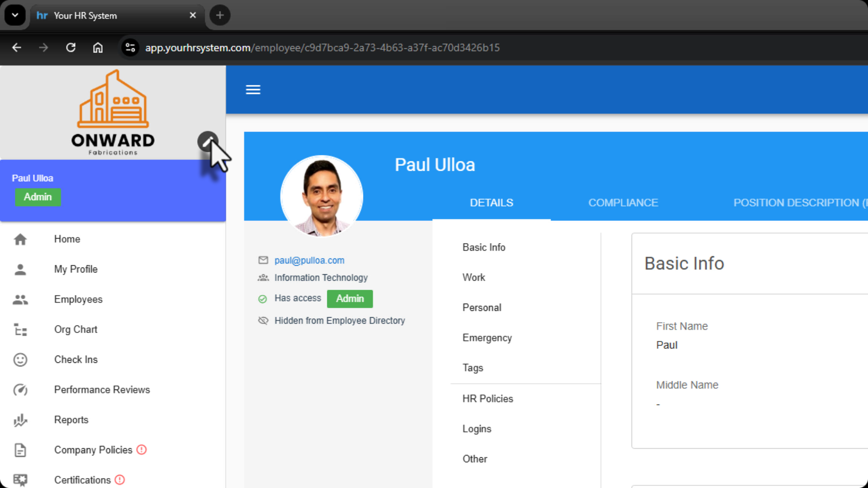The width and height of the screenshot is (868, 488).
Task: Open Performance Reviews via gauge icon
Action: tap(20, 390)
